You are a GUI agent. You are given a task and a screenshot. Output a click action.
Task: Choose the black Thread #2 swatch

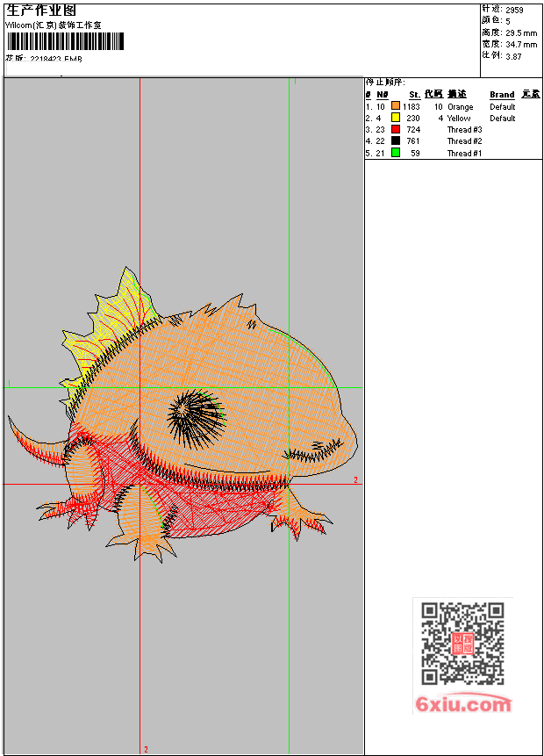pos(396,141)
